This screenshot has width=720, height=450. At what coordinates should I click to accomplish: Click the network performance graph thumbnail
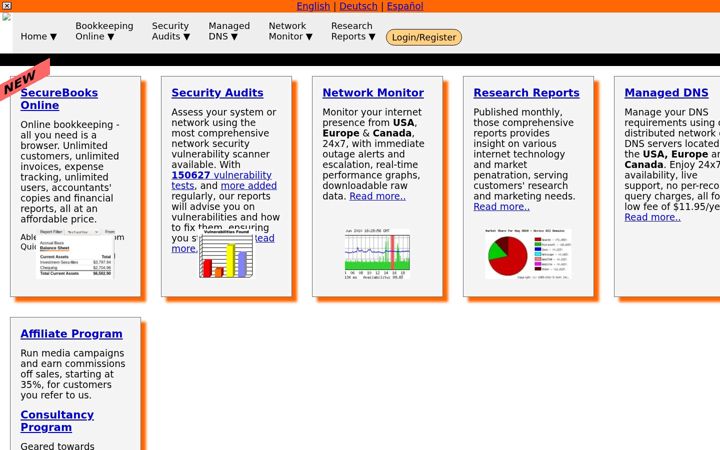[x=377, y=254]
